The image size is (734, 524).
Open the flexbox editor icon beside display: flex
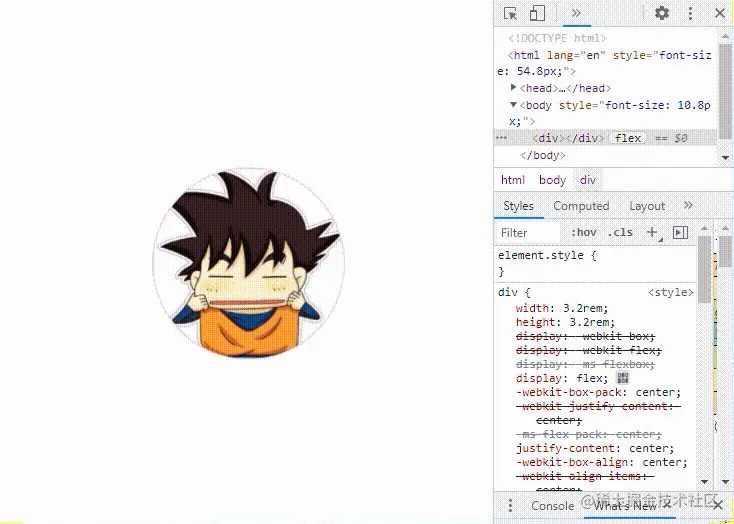[x=623, y=378]
